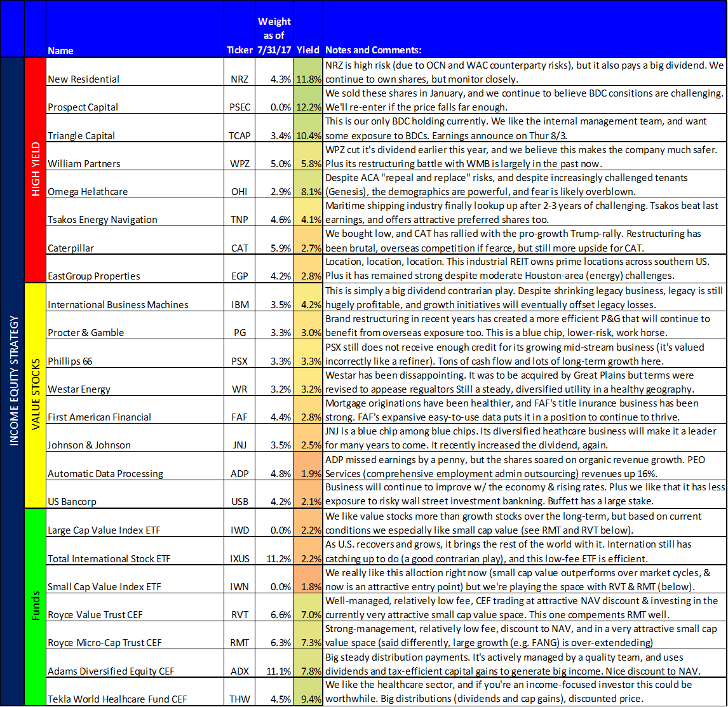
Task: Click the 'Johnson & Johnson' cell
Action: tap(135, 438)
